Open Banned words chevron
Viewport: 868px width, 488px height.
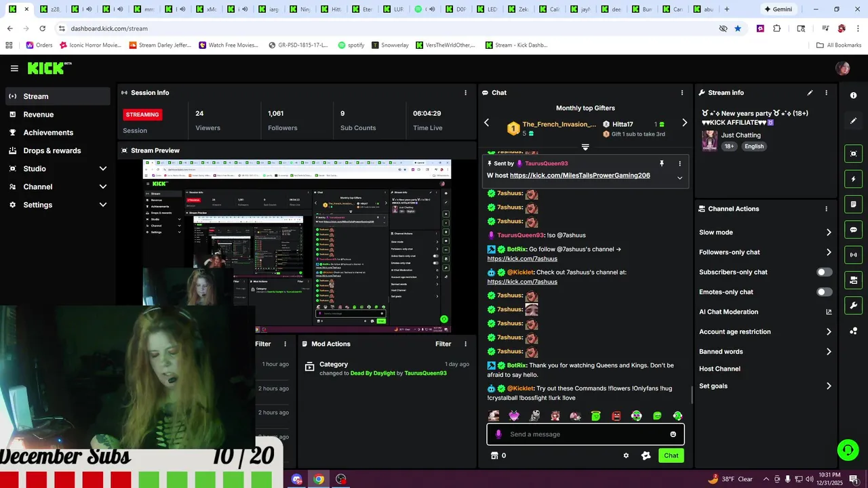(829, 352)
